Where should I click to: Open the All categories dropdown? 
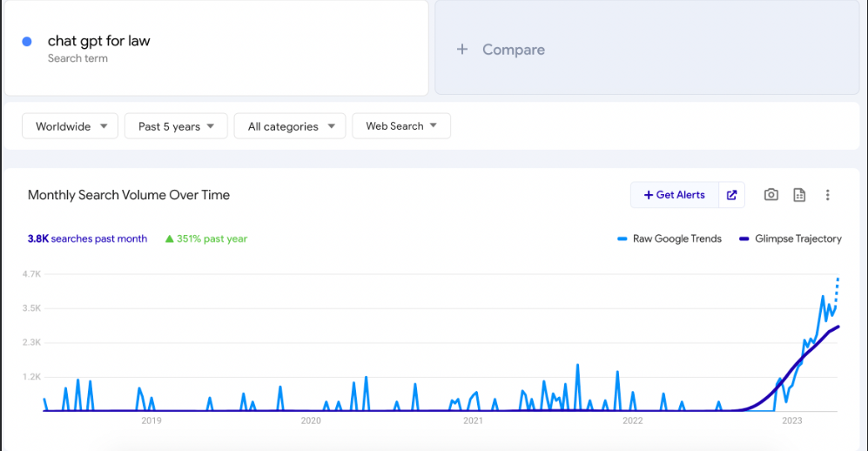(290, 126)
